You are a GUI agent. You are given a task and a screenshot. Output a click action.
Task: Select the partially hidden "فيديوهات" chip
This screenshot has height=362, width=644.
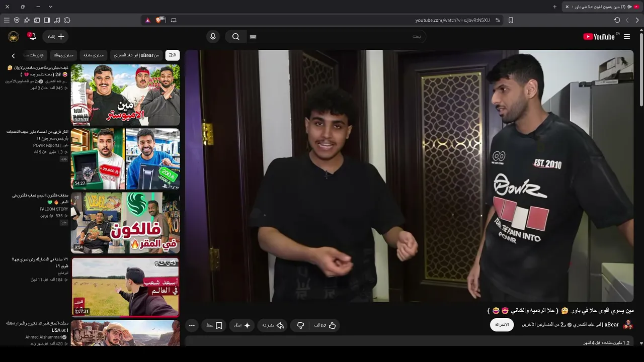pos(35,55)
